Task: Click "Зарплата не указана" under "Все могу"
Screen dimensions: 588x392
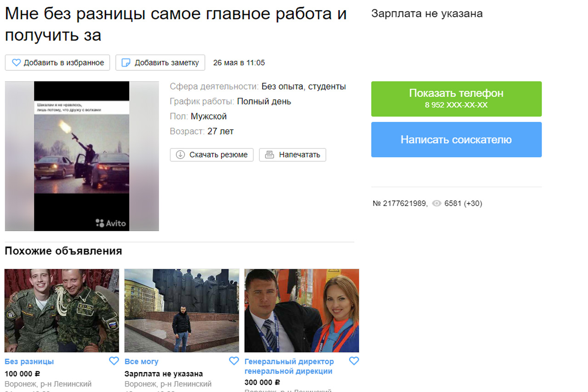Action: pos(164,374)
